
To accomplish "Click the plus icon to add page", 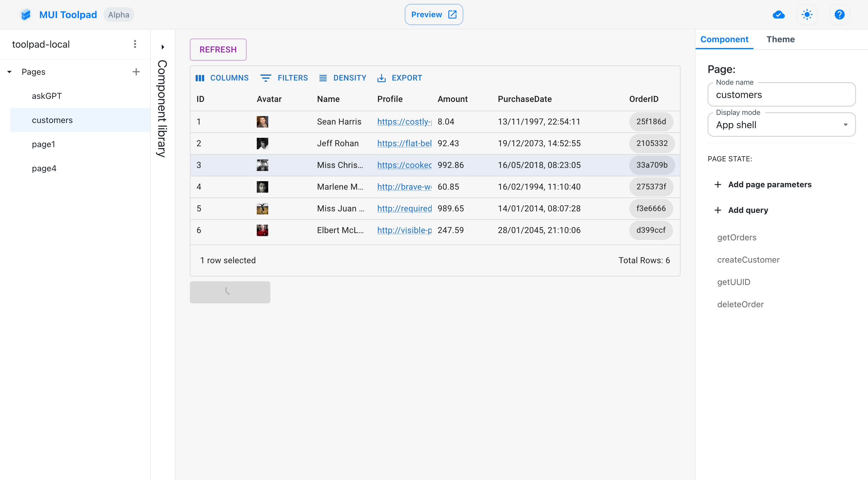I will pyautogui.click(x=136, y=72).
